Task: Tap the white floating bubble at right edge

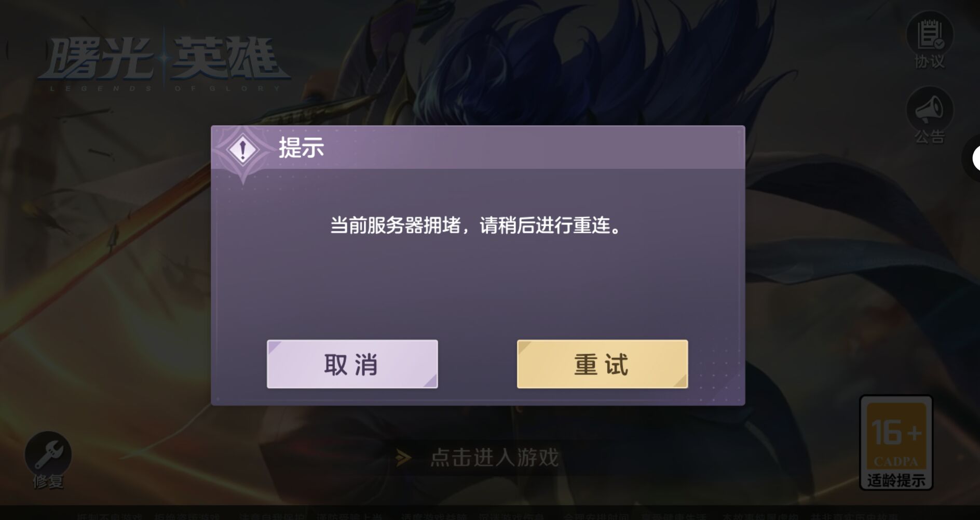Action: (x=976, y=158)
